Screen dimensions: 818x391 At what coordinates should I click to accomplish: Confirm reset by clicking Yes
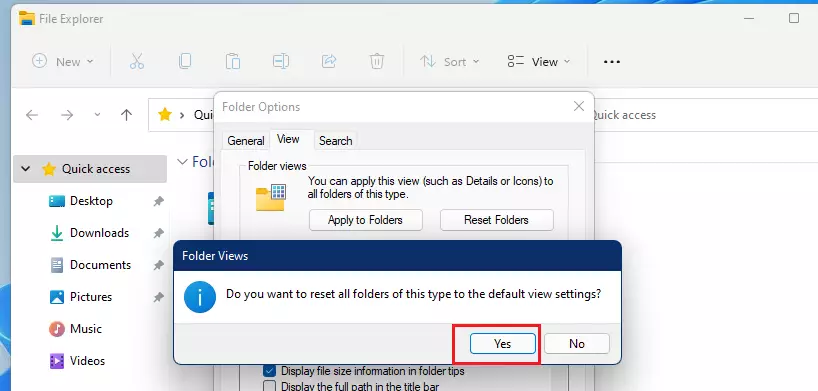503,343
